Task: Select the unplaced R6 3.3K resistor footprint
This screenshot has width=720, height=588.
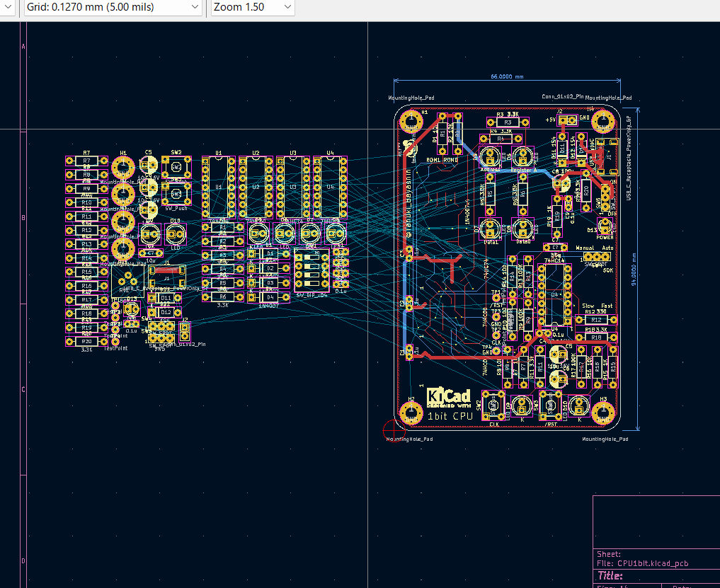Action: [222, 297]
